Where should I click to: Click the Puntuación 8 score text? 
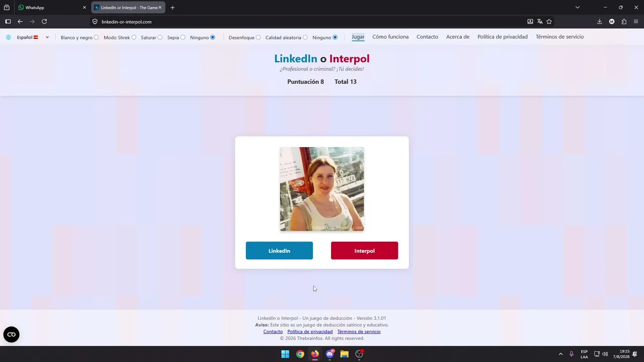pyautogui.click(x=305, y=82)
